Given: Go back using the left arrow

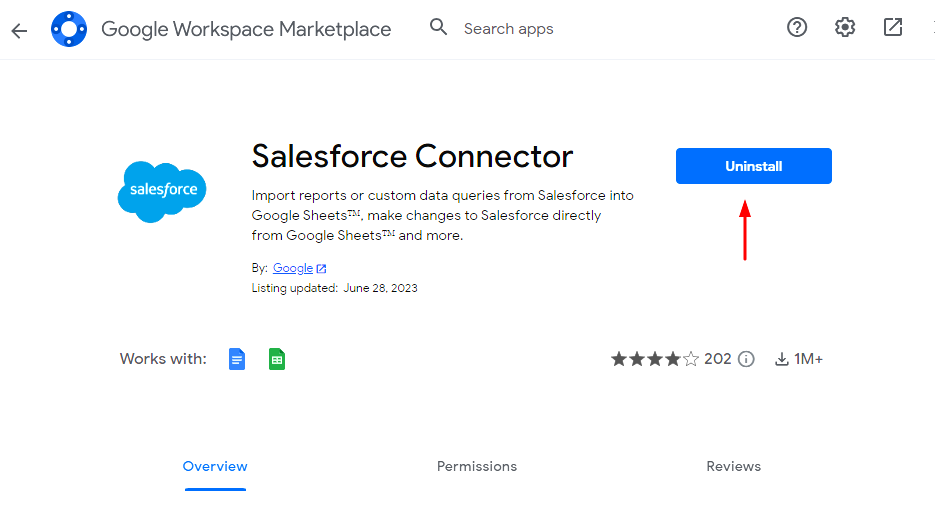Looking at the screenshot, I should point(19,30).
